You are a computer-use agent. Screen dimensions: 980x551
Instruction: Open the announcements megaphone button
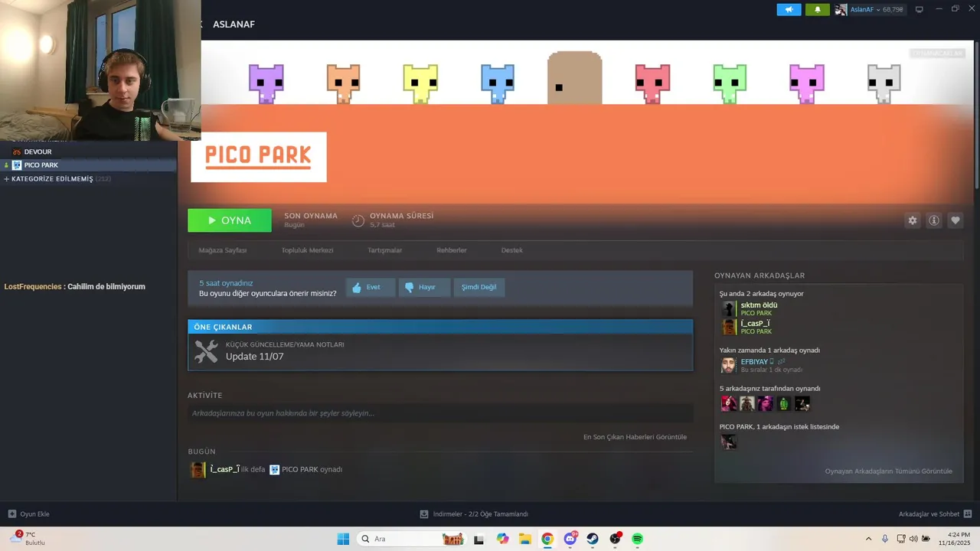click(x=789, y=10)
